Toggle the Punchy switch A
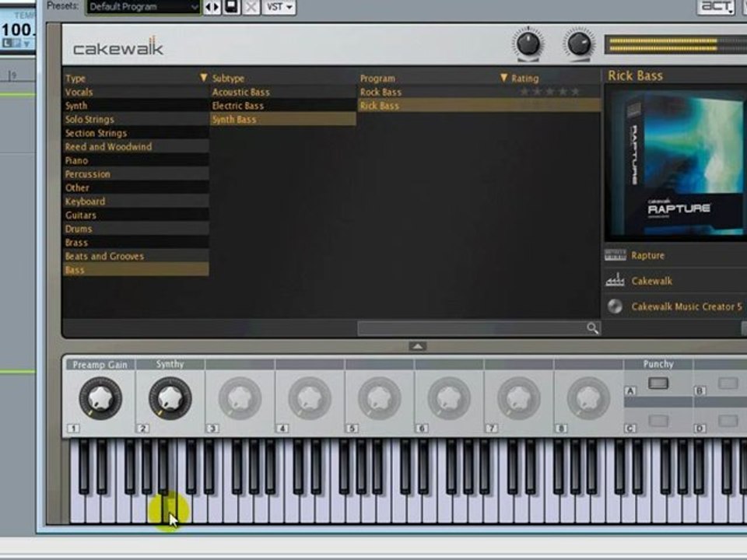The height and width of the screenshot is (560, 747). [658, 383]
